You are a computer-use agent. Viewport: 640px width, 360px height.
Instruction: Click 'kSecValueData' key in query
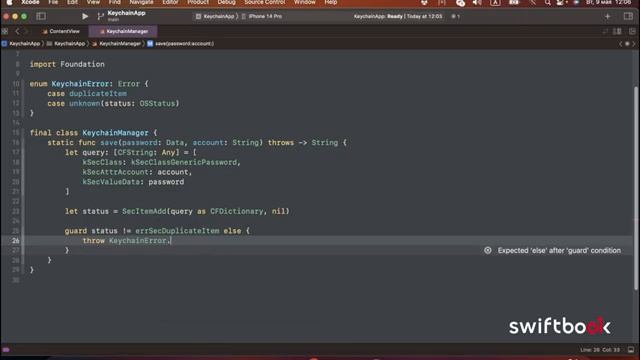(111, 182)
